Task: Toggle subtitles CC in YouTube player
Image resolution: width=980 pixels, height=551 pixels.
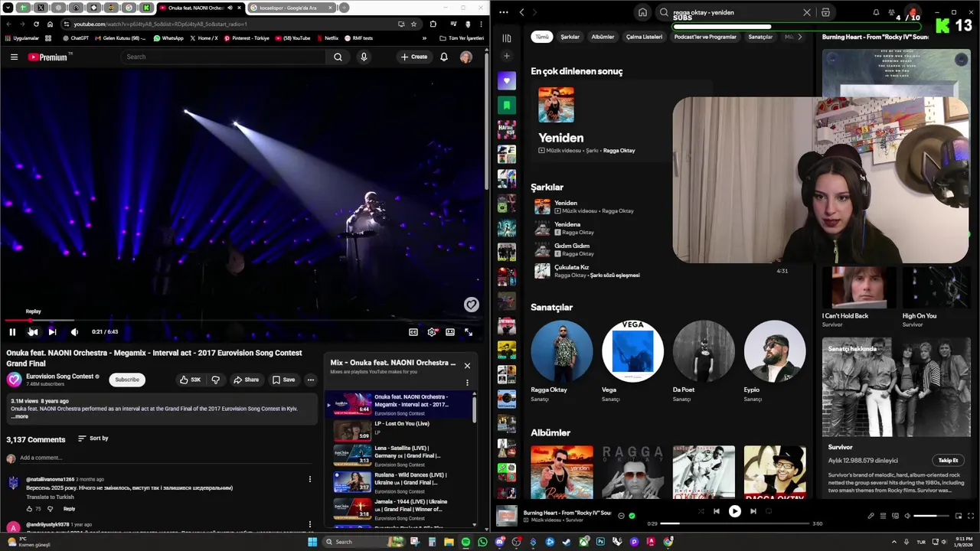Action: 413,332
